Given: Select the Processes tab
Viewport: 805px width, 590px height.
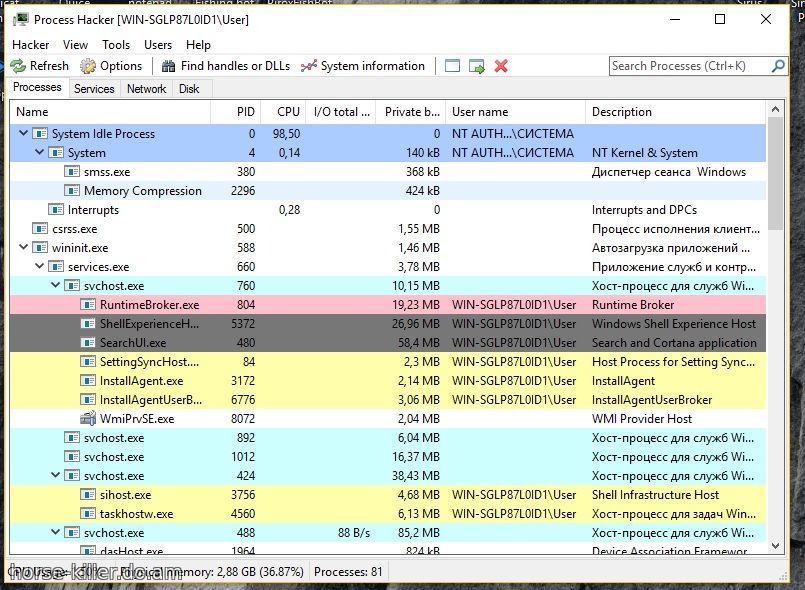Looking at the screenshot, I should (x=37, y=87).
